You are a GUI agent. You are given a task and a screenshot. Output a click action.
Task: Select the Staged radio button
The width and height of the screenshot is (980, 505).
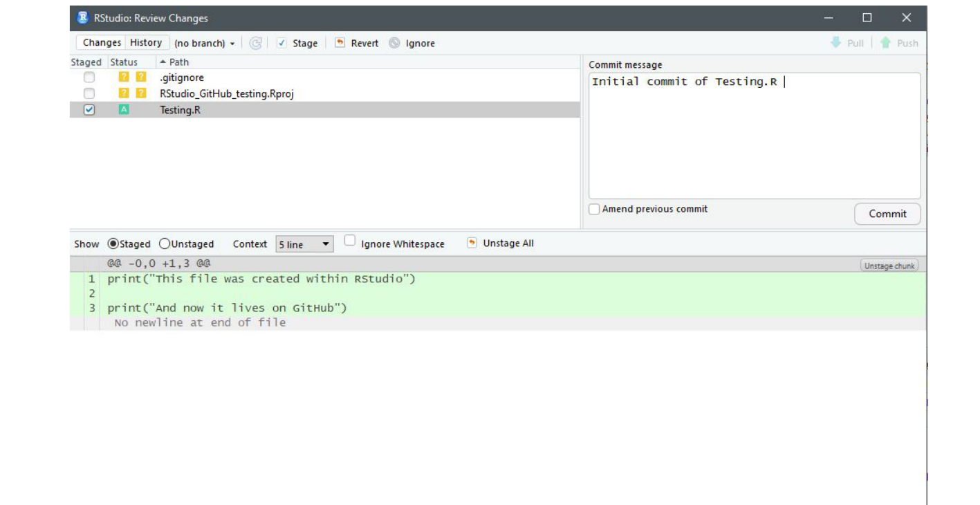point(113,244)
